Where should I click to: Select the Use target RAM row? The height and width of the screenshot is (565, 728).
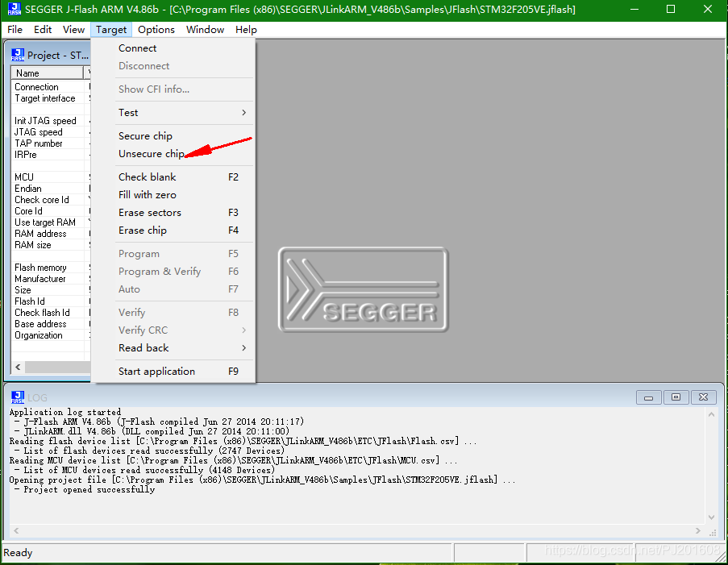[51, 222]
